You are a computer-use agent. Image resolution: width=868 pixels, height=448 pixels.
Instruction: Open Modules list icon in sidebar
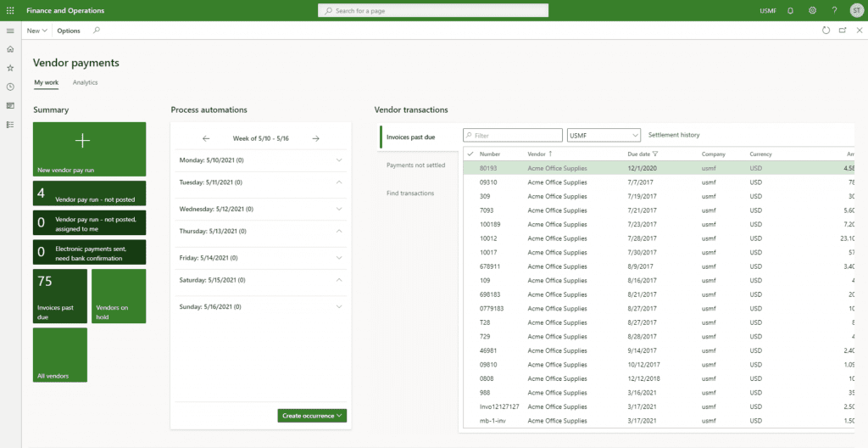pyautogui.click(x=10, y=125)
